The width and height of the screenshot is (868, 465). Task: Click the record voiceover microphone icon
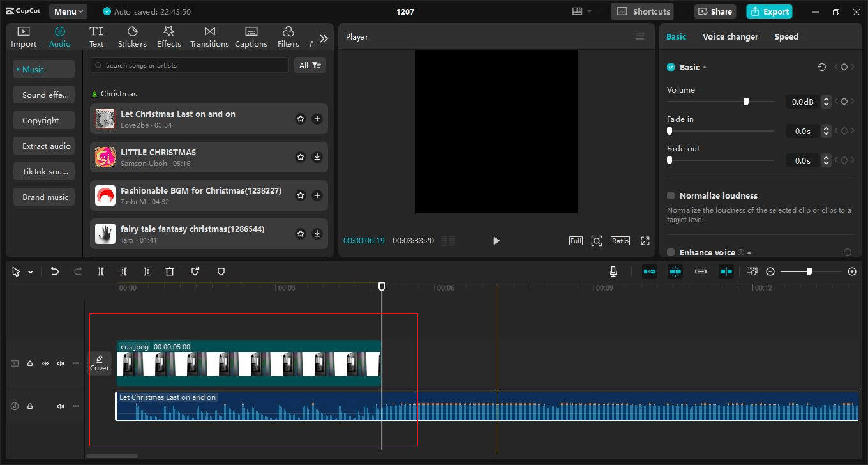tap(613, 271)
